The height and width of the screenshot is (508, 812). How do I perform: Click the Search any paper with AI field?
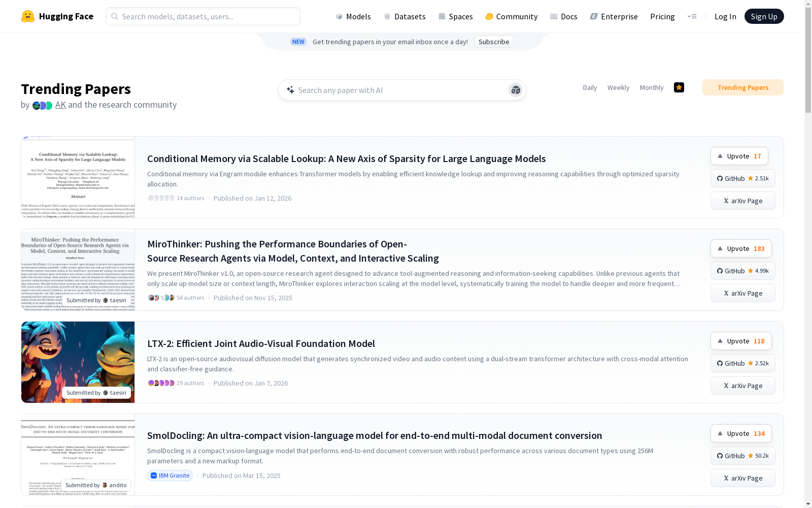pos(396,90)
